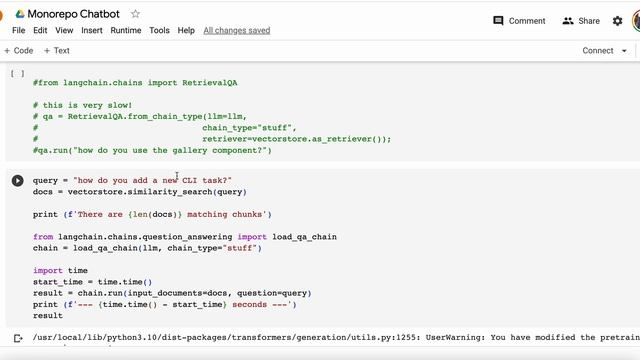Click the '# this is very slow!' comment
Image resolution: width=640 pixels, height=360 pixels.
pyautogui.click(x=82, y=105)
